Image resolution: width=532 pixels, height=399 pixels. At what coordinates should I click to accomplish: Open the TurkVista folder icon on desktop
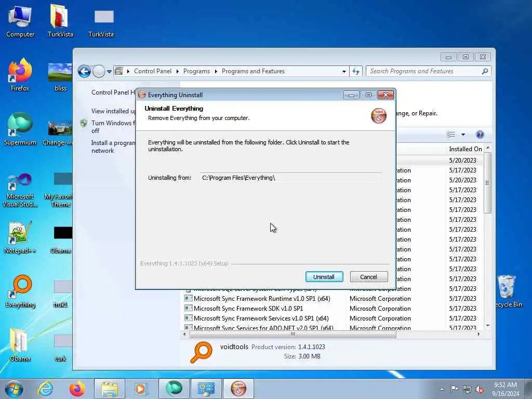tap(60, 21)
